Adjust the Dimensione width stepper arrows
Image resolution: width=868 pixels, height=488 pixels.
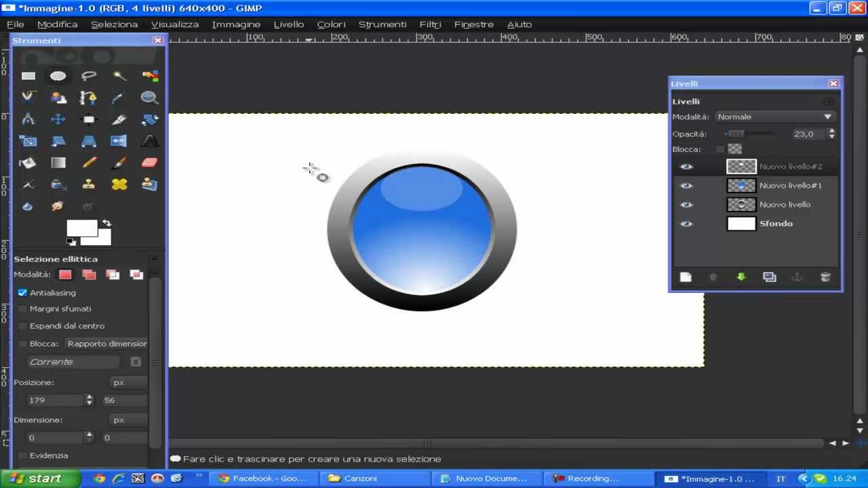(89, 438)
